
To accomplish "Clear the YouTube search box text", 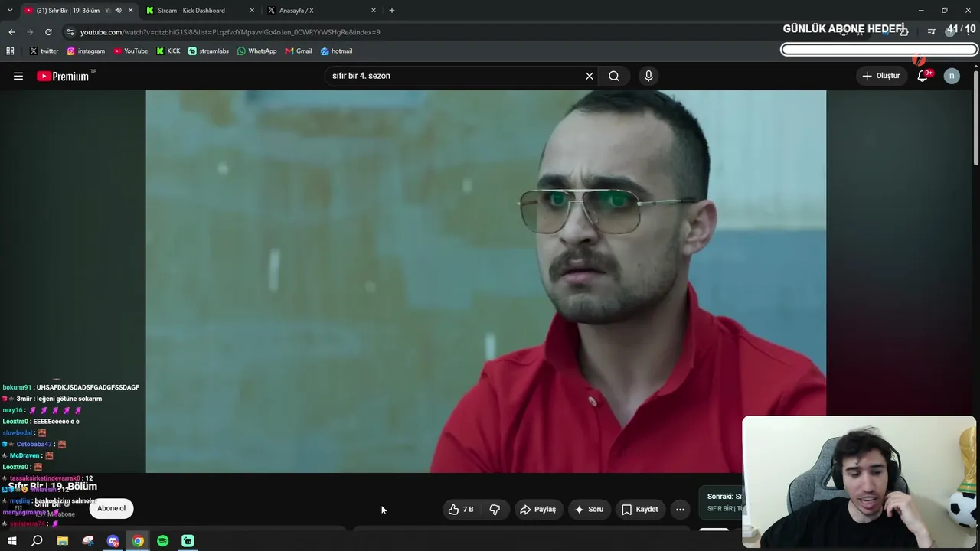I will [x=590, y=76].
